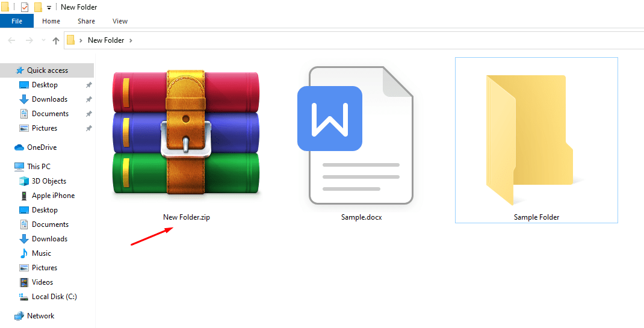The image size is (644, 328).
Task: Open Network label in navigation pane
Action: tap(41, 316)
